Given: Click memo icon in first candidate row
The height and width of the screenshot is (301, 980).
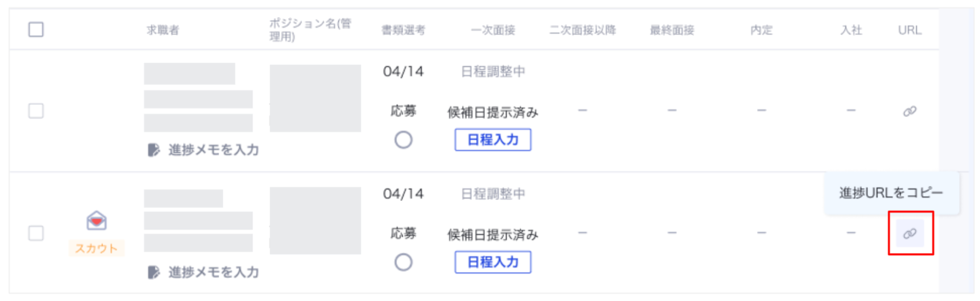Looking at the screenshot, I should (154, 150).
